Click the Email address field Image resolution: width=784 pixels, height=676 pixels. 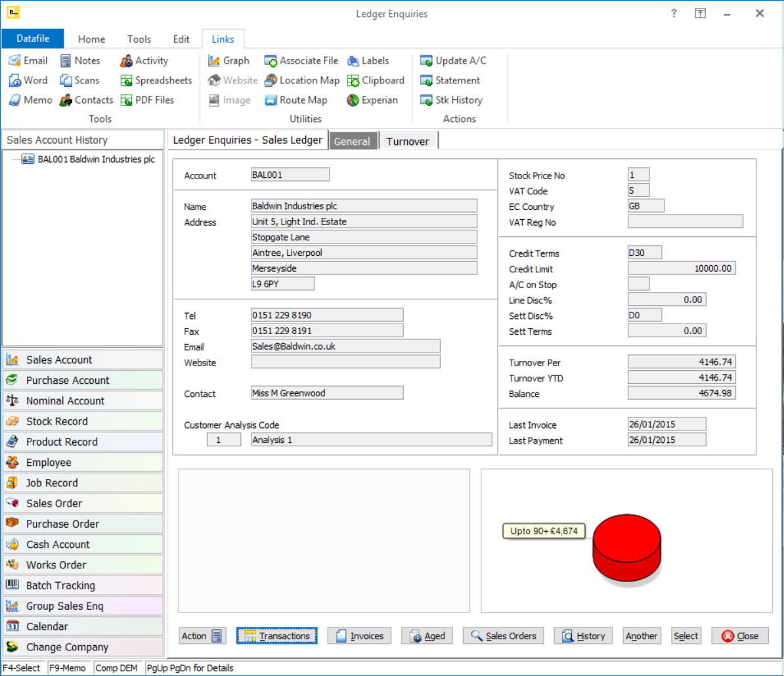pyautogui.click(x=345, y=347)
